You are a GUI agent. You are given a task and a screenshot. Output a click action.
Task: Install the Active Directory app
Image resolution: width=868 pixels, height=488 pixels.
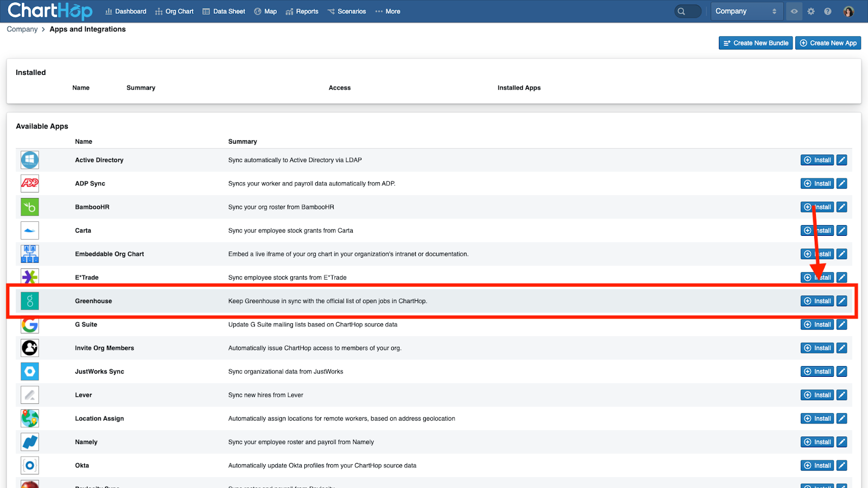[817, 160]
